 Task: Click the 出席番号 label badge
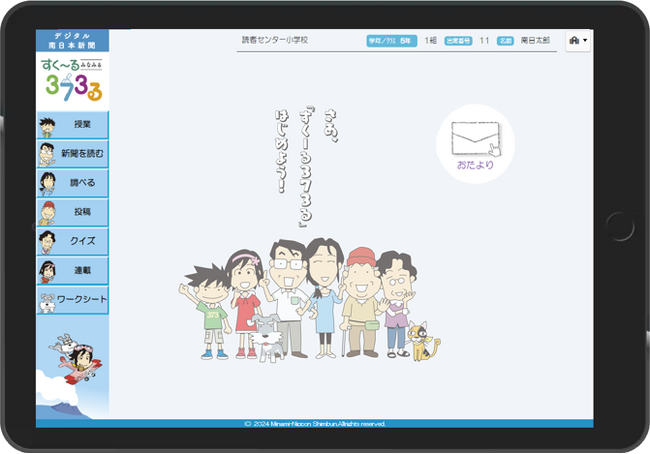458,41
